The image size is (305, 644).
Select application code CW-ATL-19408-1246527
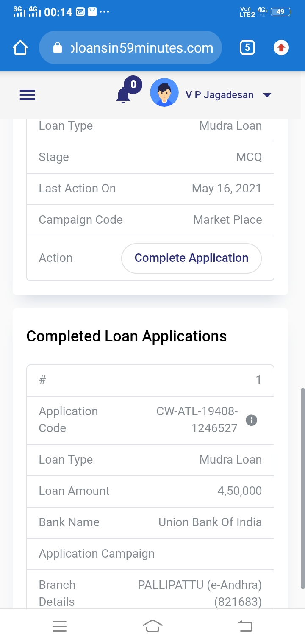pyautogui.click(x=197, y=419)
